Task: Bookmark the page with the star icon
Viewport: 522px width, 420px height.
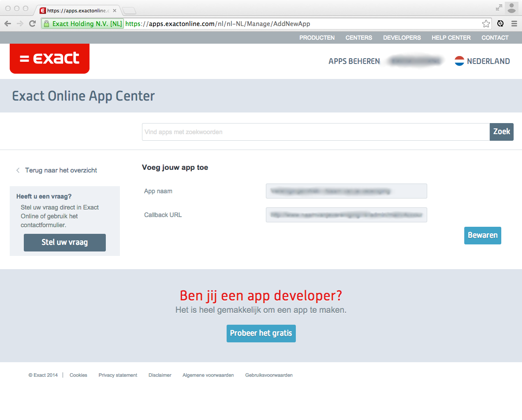Action: pyautogui.click(x=486, y=24)
